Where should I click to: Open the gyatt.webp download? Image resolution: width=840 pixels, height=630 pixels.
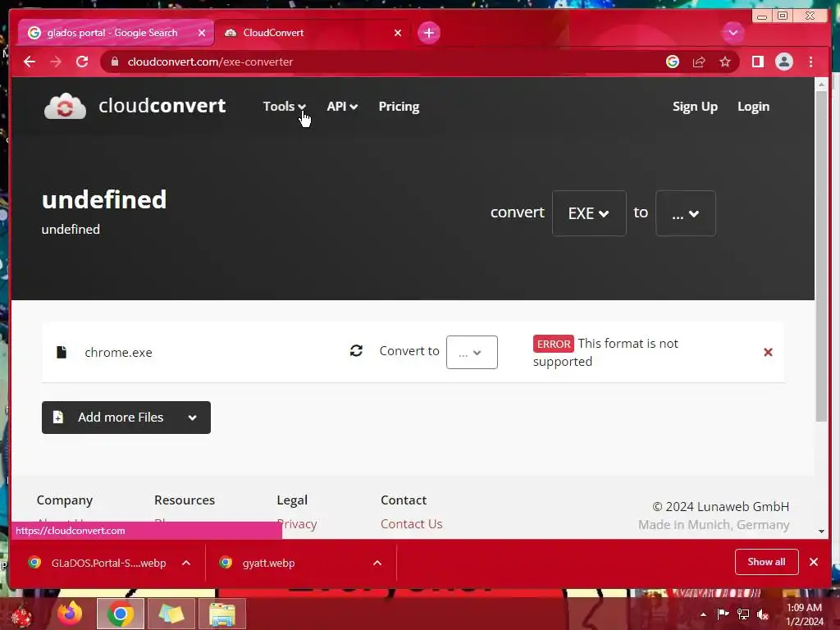click(x=268, y=563)
